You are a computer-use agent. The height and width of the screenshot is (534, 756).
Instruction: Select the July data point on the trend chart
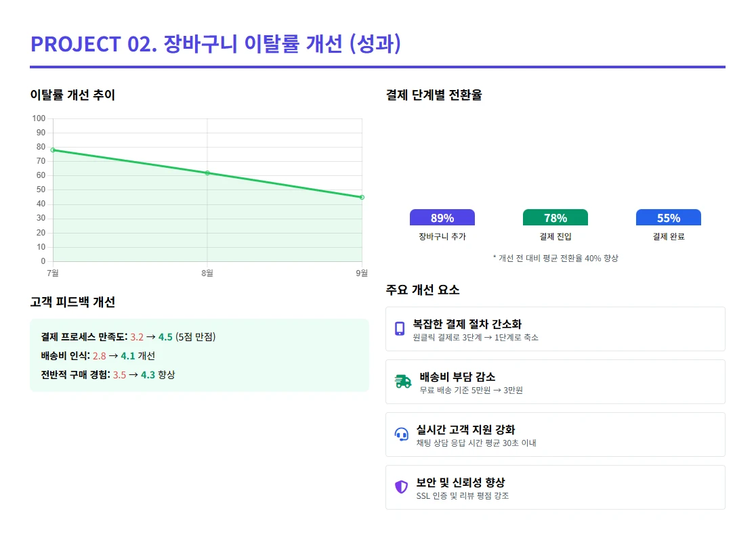[52, 149]
